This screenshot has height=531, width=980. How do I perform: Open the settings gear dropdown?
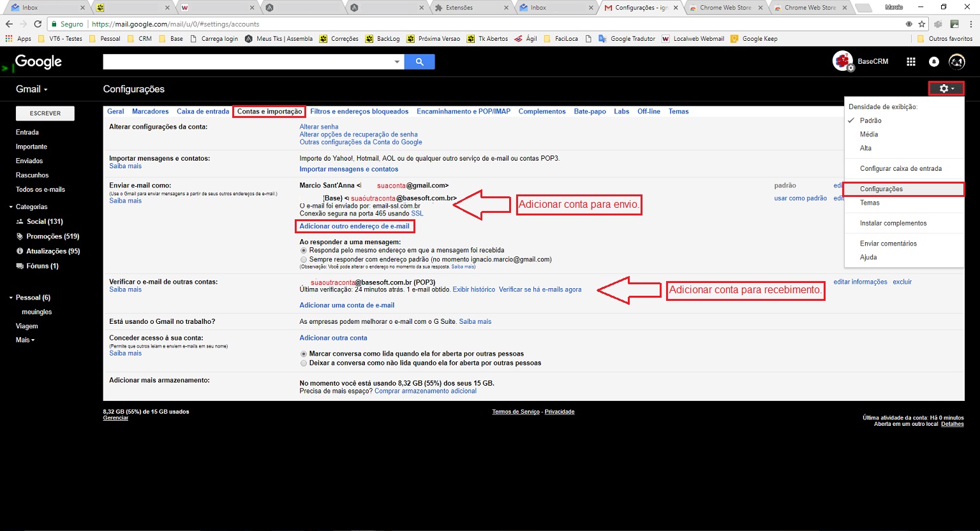[x=946, y=89]
